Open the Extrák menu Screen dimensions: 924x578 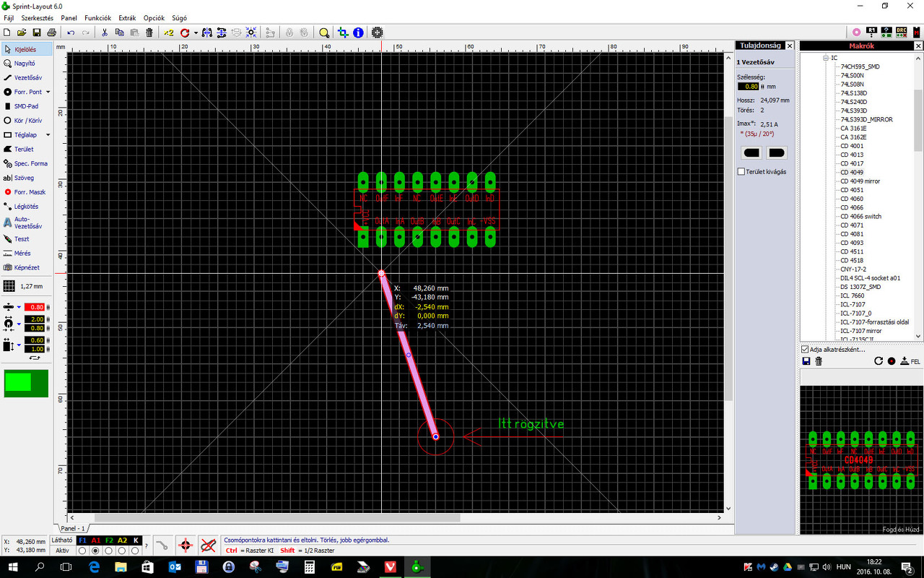[127, 18]
